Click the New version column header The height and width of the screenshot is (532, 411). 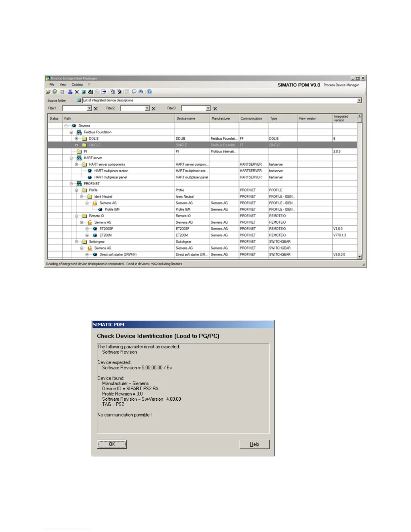tap(315, 118)
